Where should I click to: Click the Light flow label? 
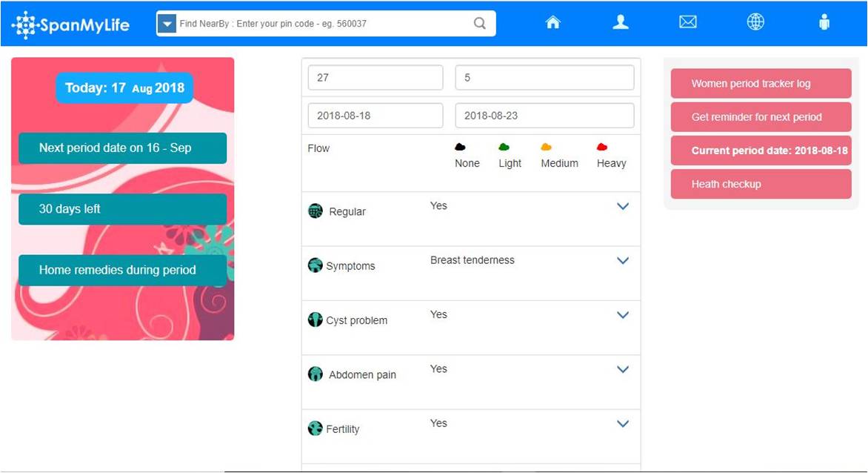click(x=510, y=163)
